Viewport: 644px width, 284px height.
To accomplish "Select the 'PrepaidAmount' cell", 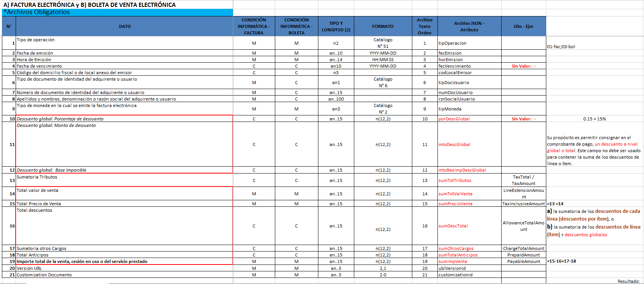I will 523,255.
